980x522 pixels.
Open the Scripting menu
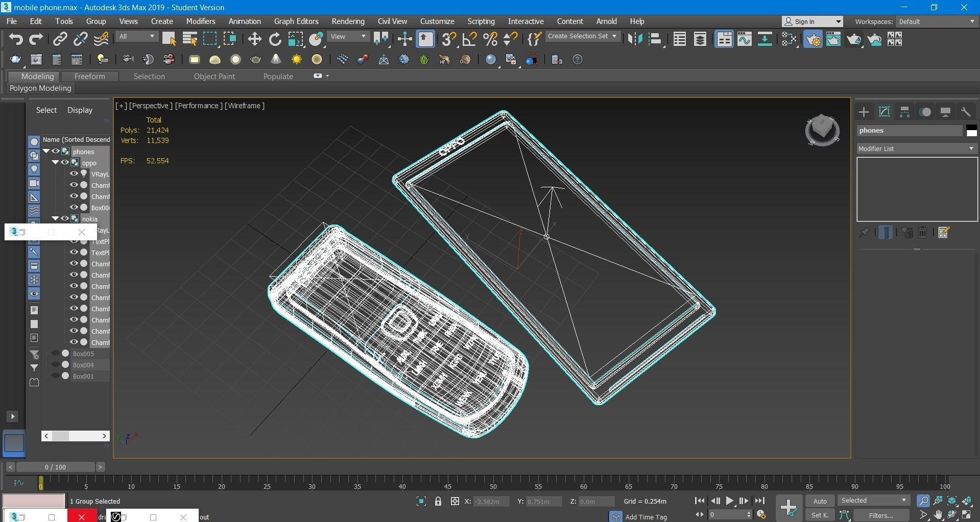tap(481, 21)
